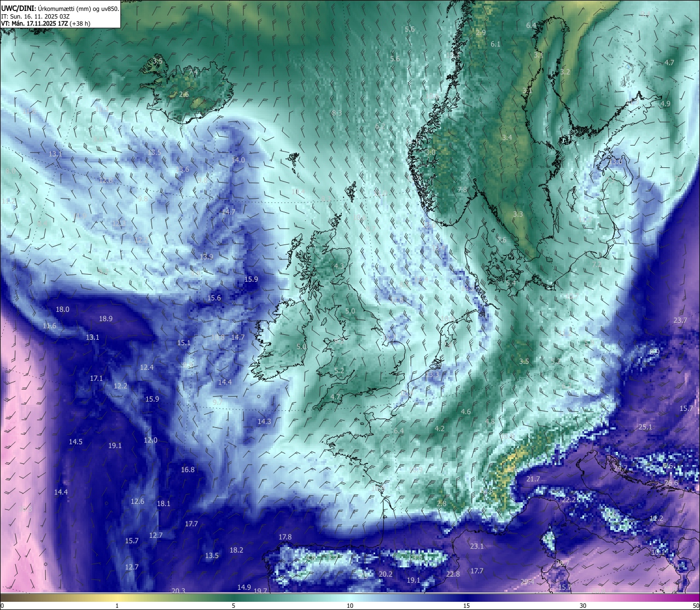The width and height of the screenshot is (700, 610).
Task: Click the map value 3.2 in Finland
Action: click(565, 72)
